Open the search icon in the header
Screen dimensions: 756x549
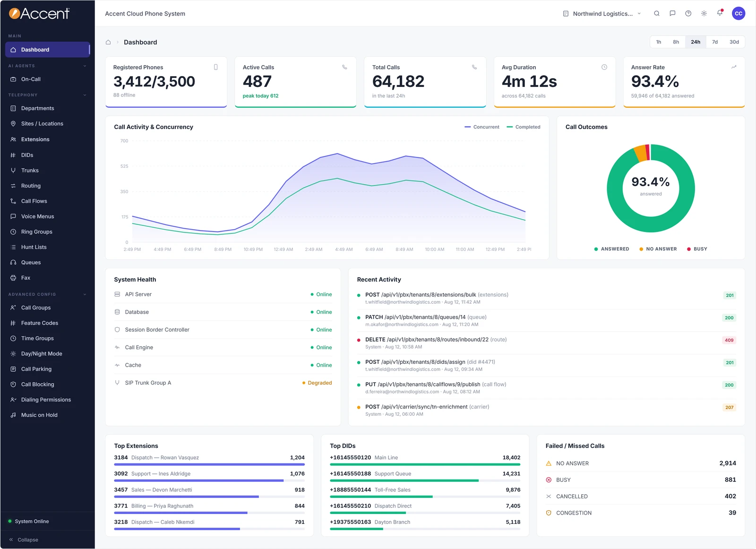(x=657, y=14)
